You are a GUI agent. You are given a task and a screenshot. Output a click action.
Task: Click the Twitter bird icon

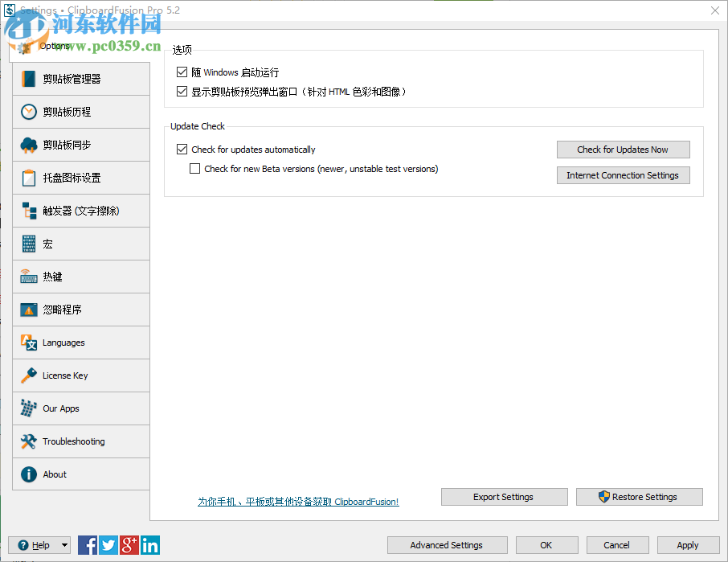pos(108,545)
